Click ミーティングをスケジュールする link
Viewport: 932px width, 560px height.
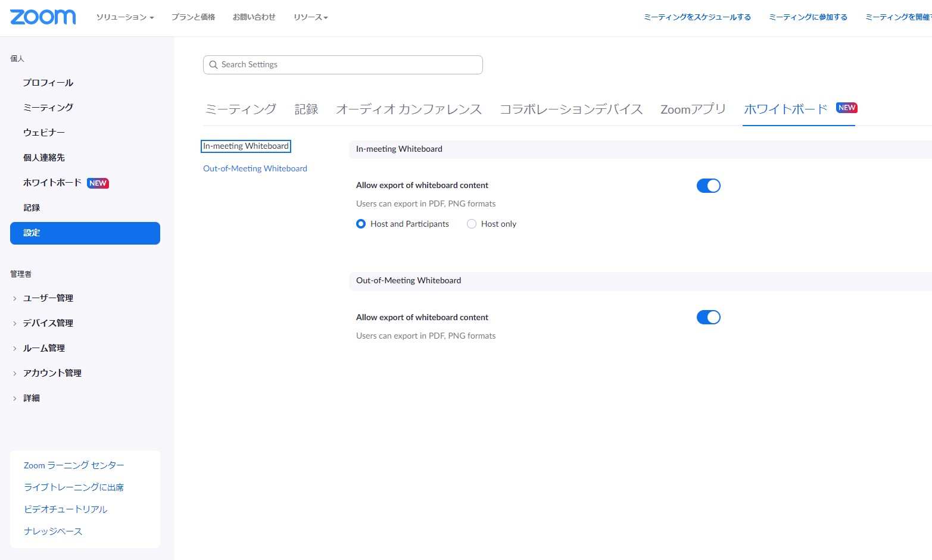point(697,17)
